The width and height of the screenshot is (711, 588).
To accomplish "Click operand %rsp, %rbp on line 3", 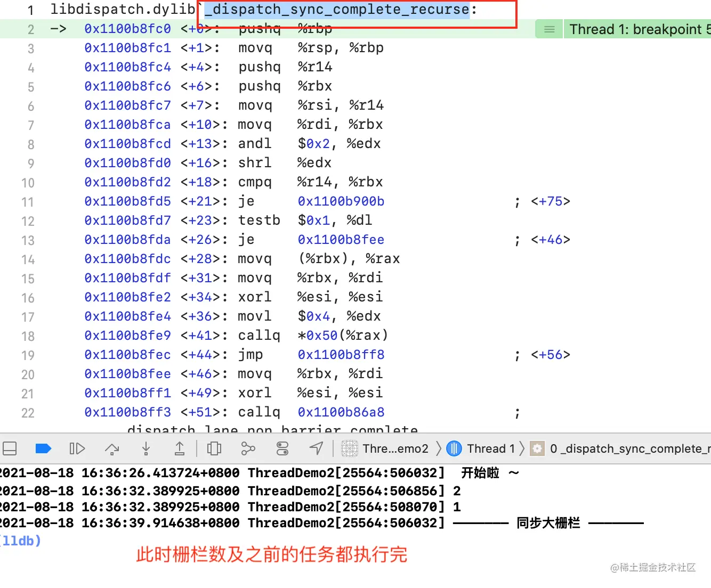I will pos(341,48).
